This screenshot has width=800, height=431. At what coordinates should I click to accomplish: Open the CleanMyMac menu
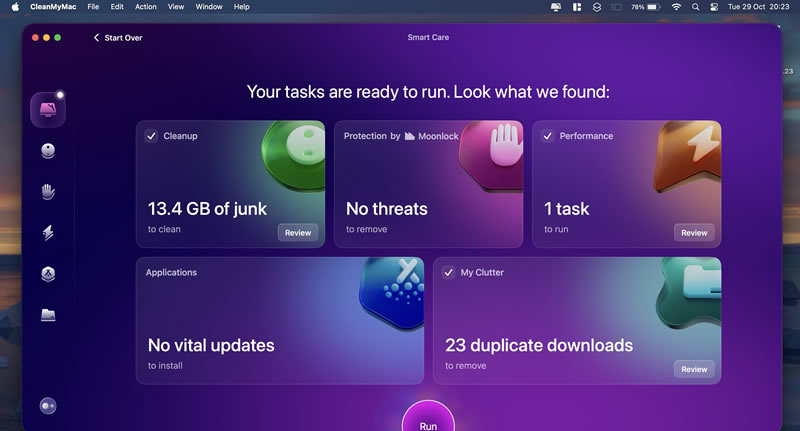coord(53,7)
